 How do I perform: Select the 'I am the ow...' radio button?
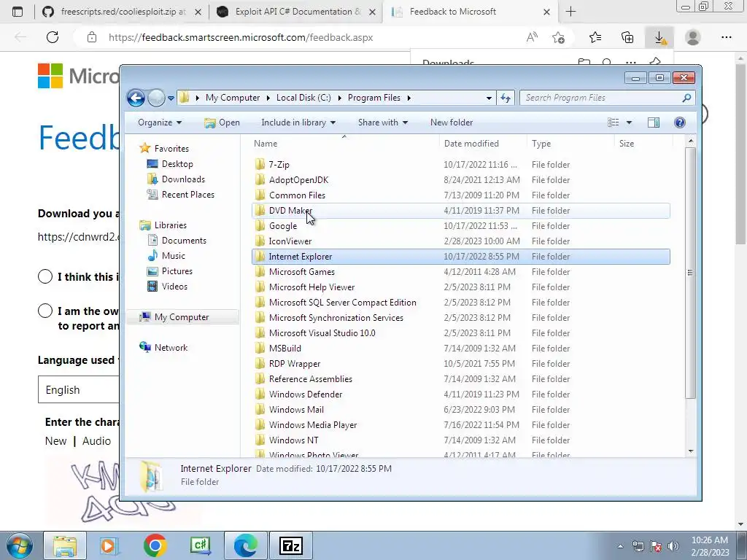[44, 311]
